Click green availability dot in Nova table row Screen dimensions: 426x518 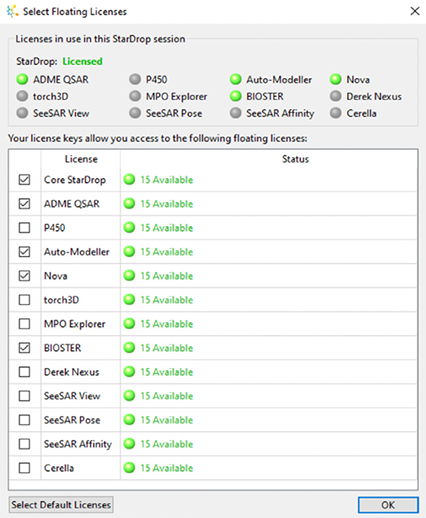click(x=129, y=275)
